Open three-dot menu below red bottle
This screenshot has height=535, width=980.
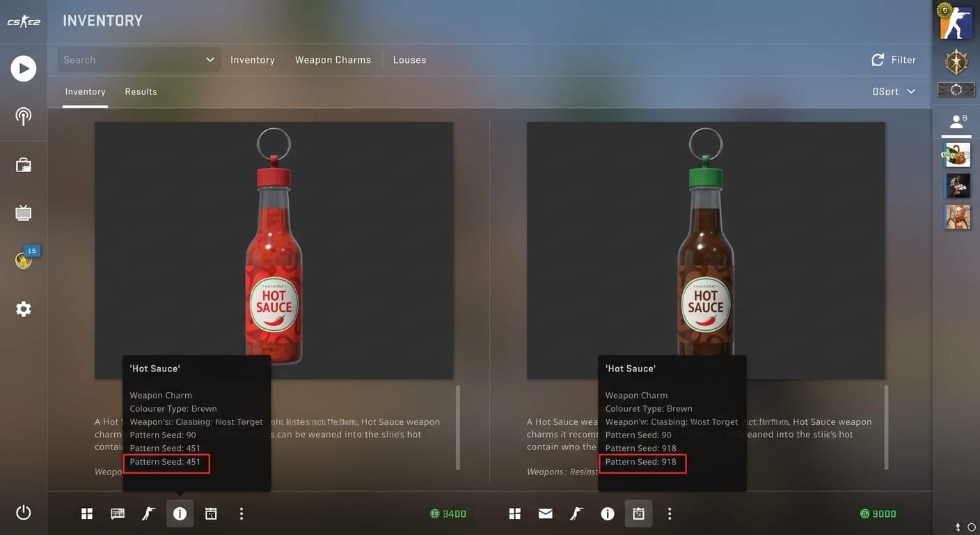point(242,514)
